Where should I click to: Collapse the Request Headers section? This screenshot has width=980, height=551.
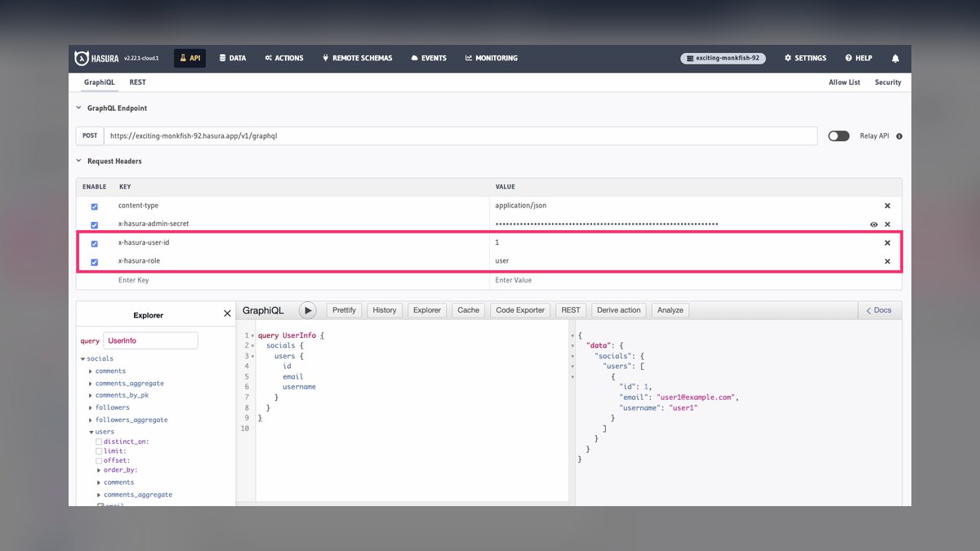[109, 161]
